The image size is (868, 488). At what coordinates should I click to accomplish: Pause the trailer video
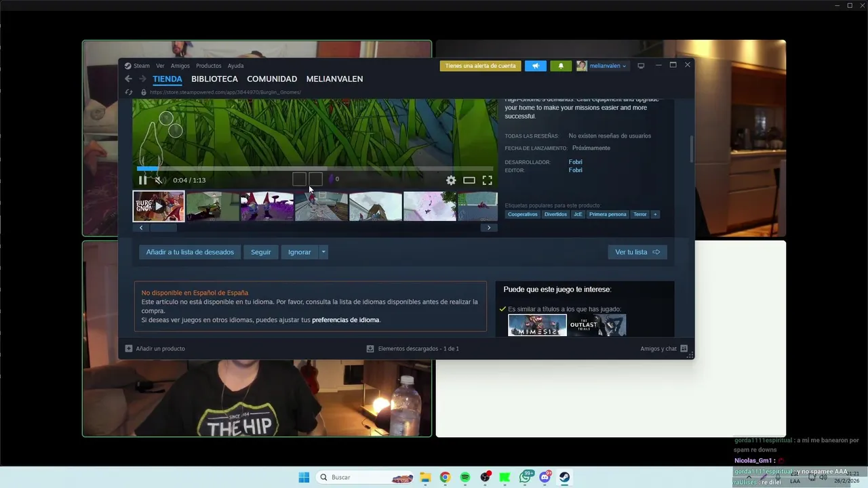[142, 180]
